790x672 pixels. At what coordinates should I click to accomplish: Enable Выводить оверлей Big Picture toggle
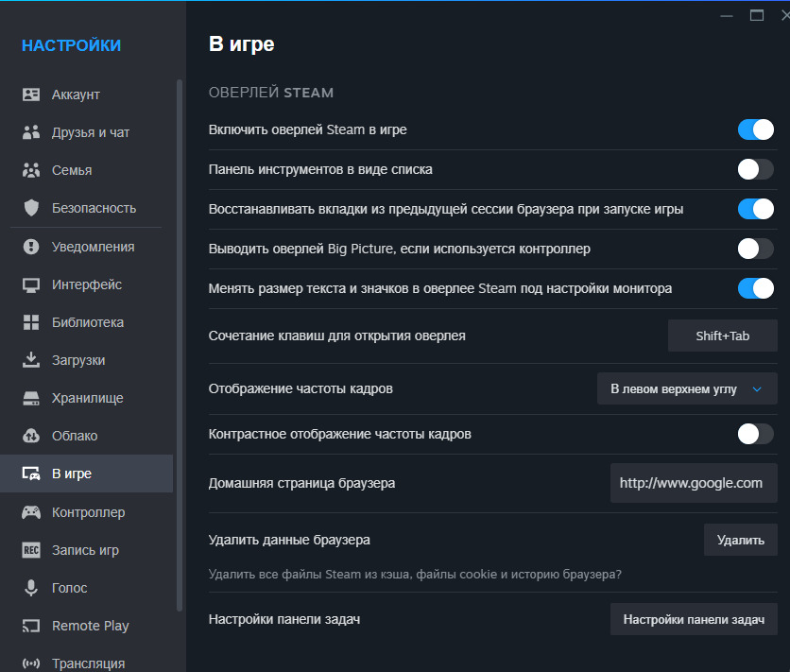tap(756, 249)
